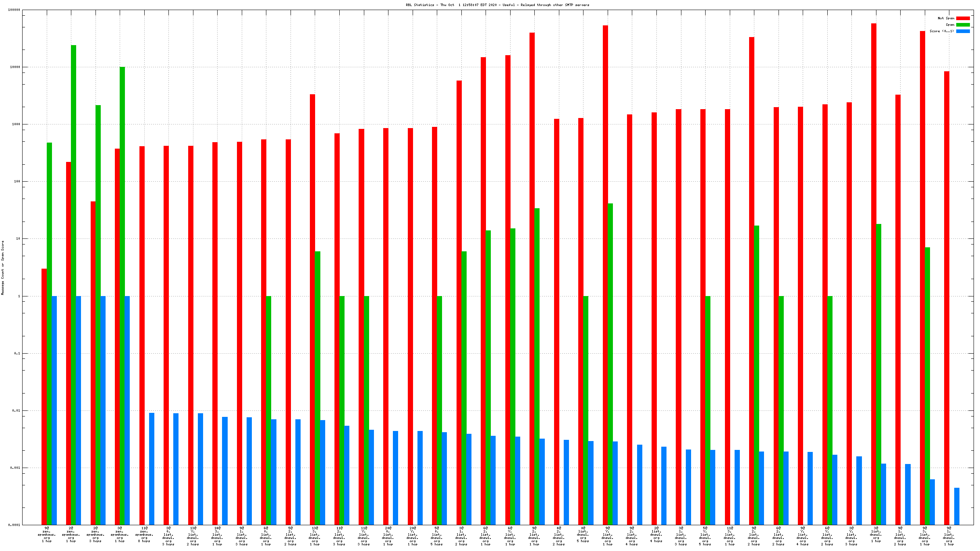This screenshot has width=980, height=551.
Task: Click the '2@ list.dnswl.org 4 hops' axis label
Action: point(656,534)
